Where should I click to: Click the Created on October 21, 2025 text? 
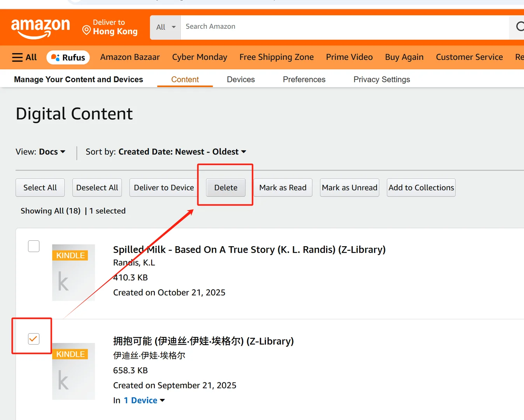[x=169, y=292]
